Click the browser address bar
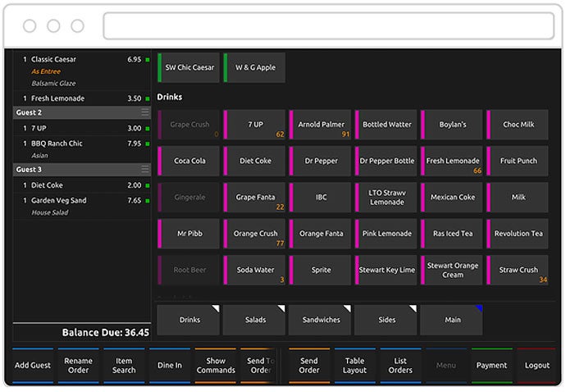 point(327,26)
